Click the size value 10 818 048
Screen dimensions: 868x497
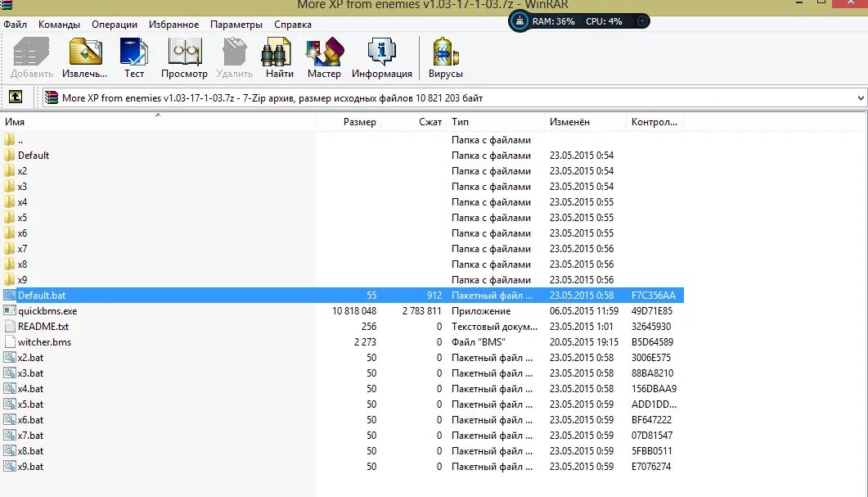tap(354, 311)
